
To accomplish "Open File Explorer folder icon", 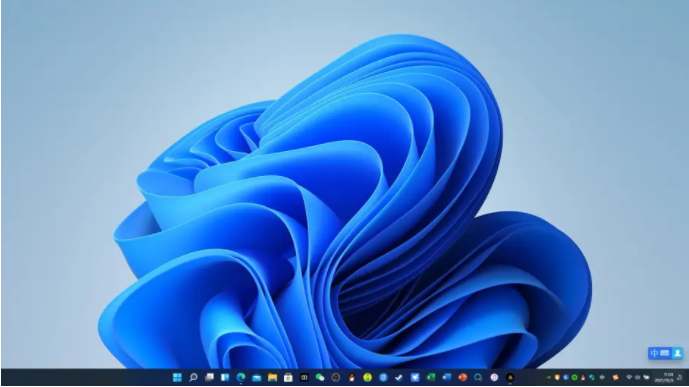I will coord(272,377).
